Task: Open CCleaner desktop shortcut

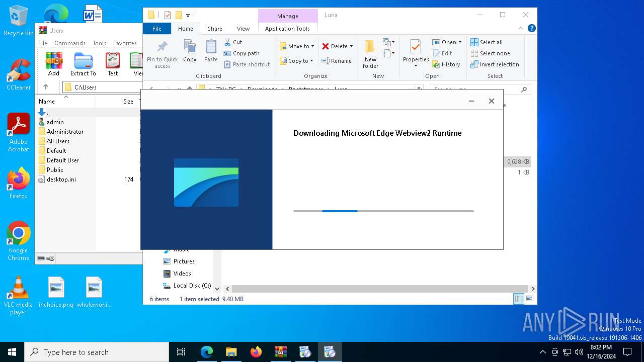Action: click(x=19, y=75)
